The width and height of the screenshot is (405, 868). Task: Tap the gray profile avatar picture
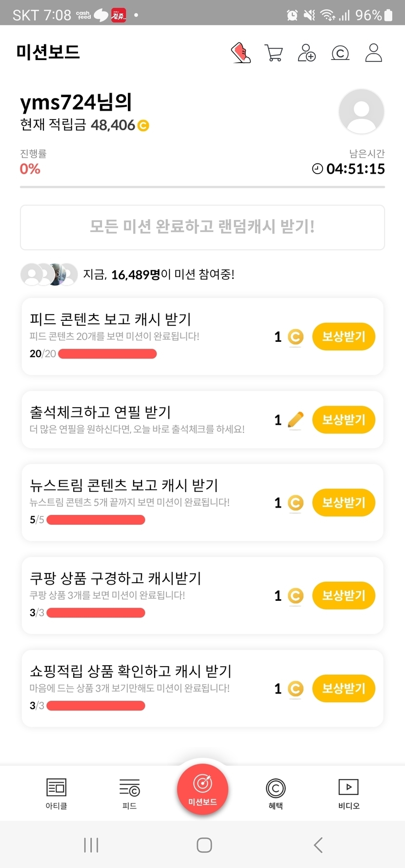tap(361, 112)
